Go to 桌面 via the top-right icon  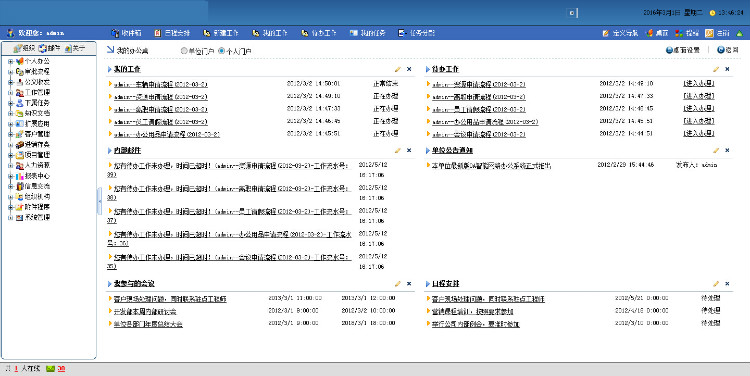click(649, 33)
